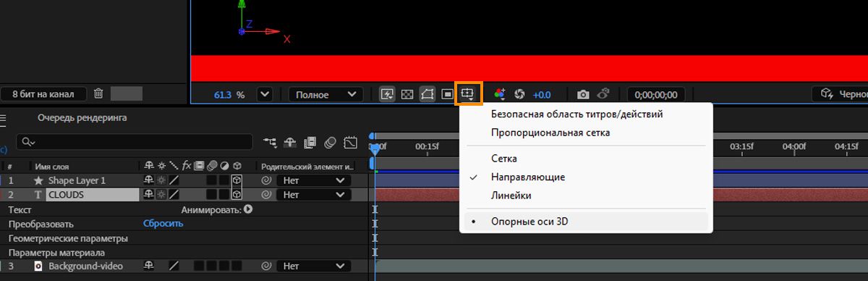Toggle continuous rasterize switch for CLOUDS layer
Image resolution: width=868 pixels, height=281 pixels.
pos(161,195)
